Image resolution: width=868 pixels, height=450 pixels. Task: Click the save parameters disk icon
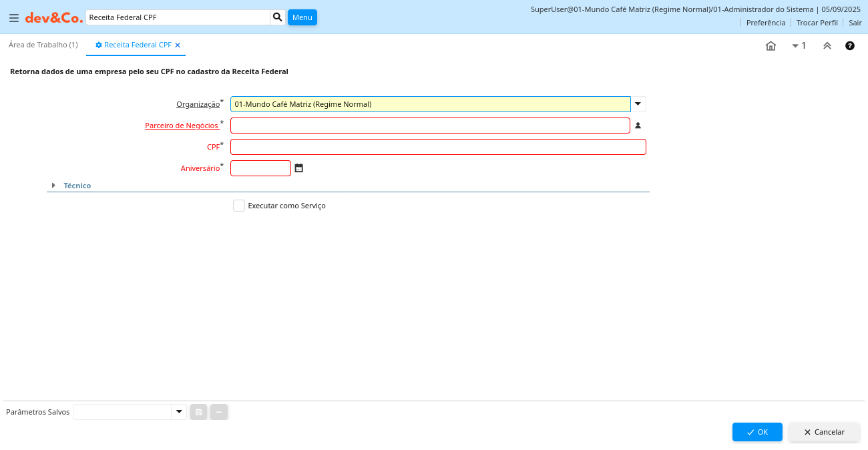point(198,412)
